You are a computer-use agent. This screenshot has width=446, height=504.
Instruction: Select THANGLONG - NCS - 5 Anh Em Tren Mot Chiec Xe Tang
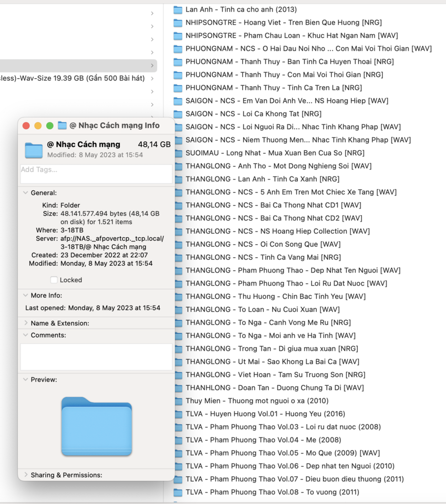pos(291,192)
